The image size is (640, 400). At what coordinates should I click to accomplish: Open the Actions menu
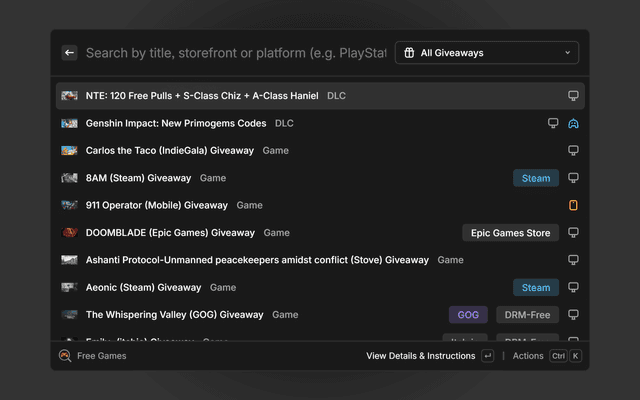(x=528, y=356)
